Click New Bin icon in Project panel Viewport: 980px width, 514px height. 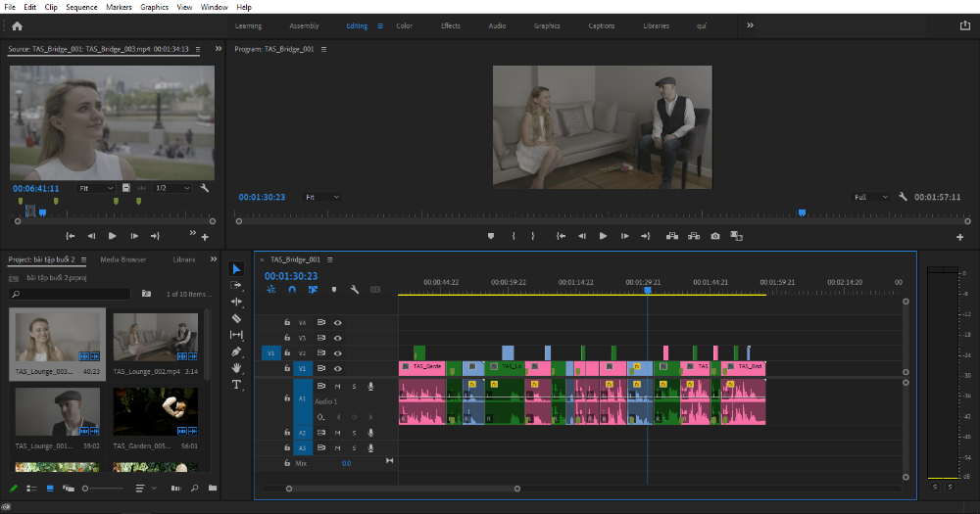(213, 488)
